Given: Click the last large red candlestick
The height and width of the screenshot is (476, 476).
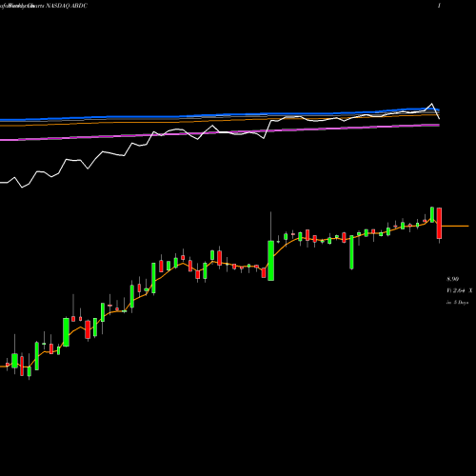Looking at the screenshot, I should (x=439, y=223).
